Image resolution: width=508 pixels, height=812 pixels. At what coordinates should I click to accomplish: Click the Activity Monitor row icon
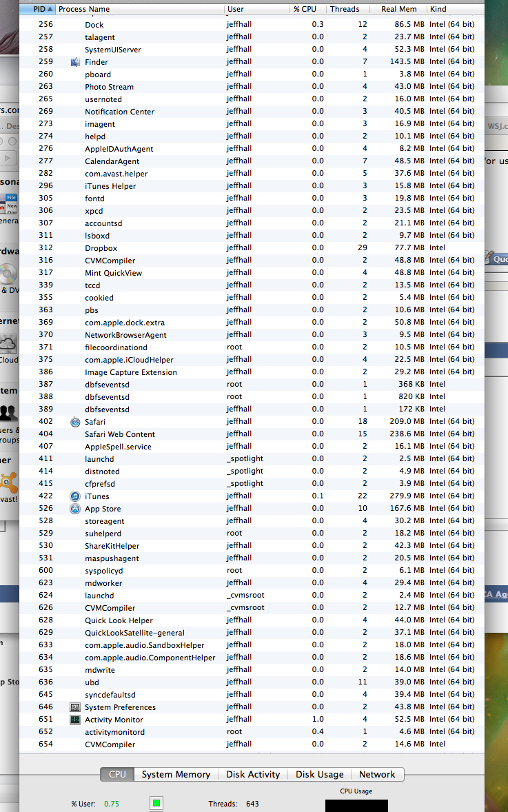point(75,720)
